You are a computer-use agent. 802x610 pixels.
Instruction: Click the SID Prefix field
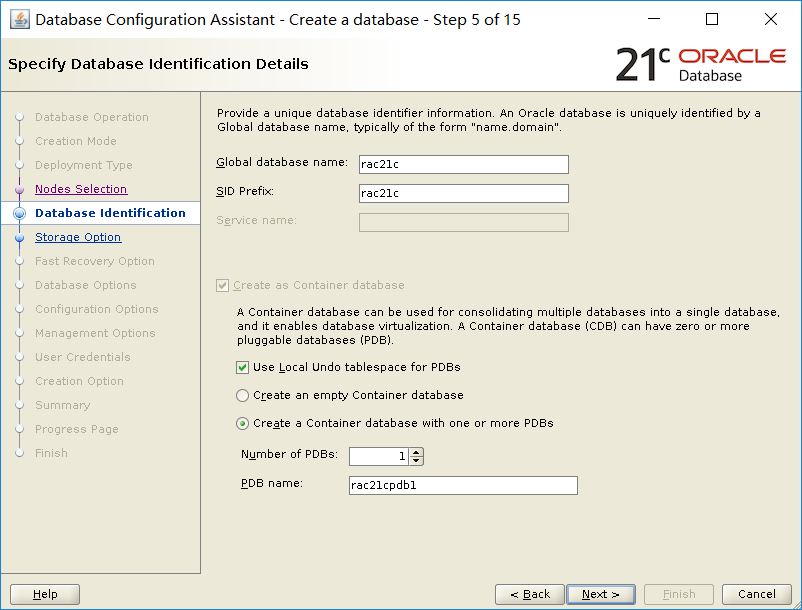(463, 193)
